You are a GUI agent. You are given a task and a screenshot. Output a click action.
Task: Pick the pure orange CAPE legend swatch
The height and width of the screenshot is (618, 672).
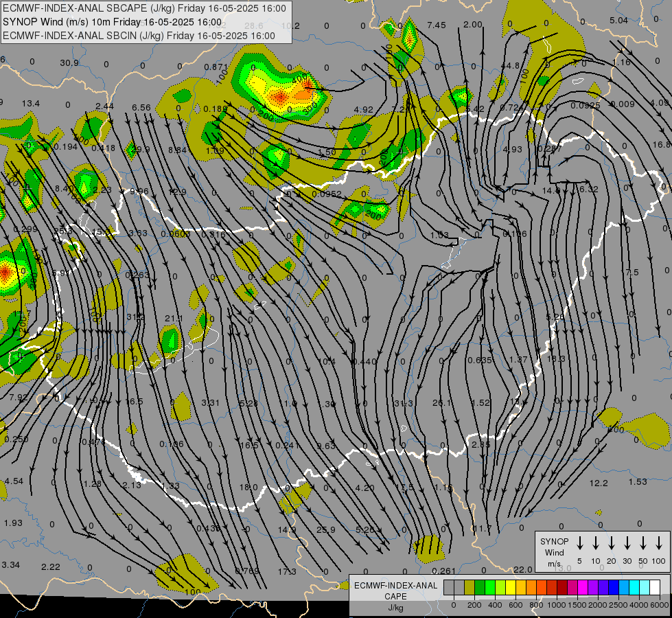click(531, 587)
